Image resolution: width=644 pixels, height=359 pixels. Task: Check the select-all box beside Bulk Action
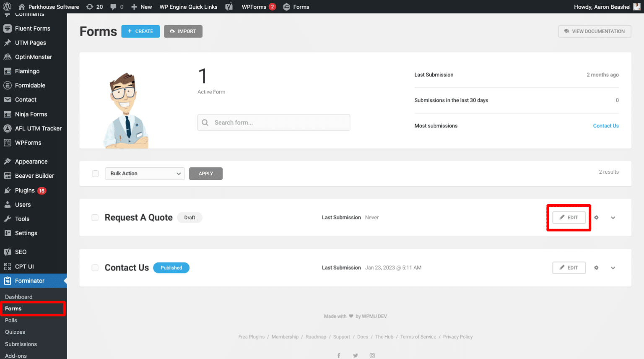tap(95, 173)
